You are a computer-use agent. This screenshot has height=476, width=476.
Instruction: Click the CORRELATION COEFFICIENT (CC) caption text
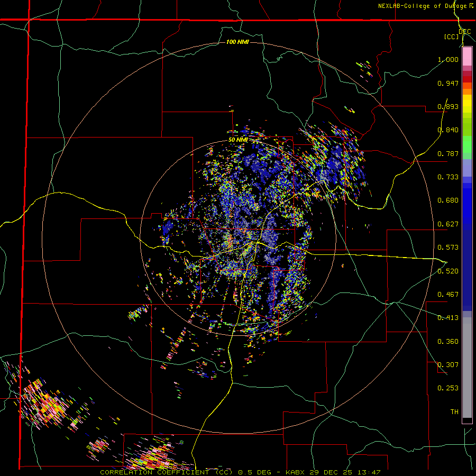pos(167,472)
